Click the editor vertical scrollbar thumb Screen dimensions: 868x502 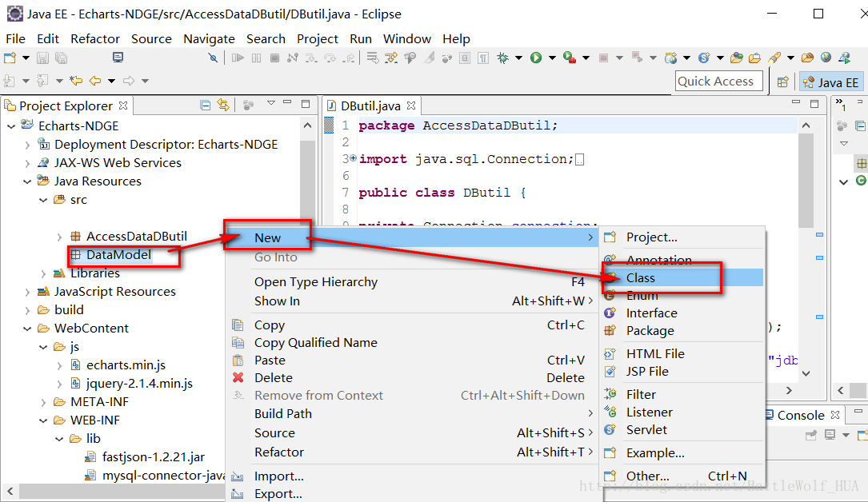[x=806, y=180]
